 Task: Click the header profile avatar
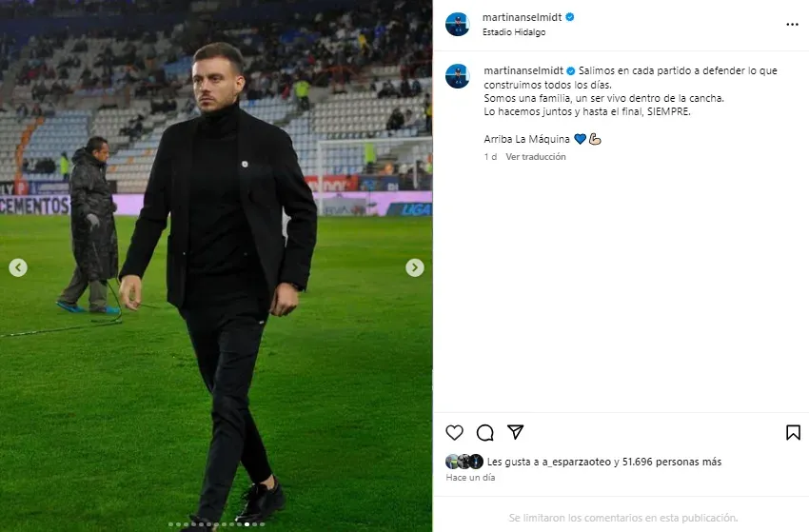458,24
